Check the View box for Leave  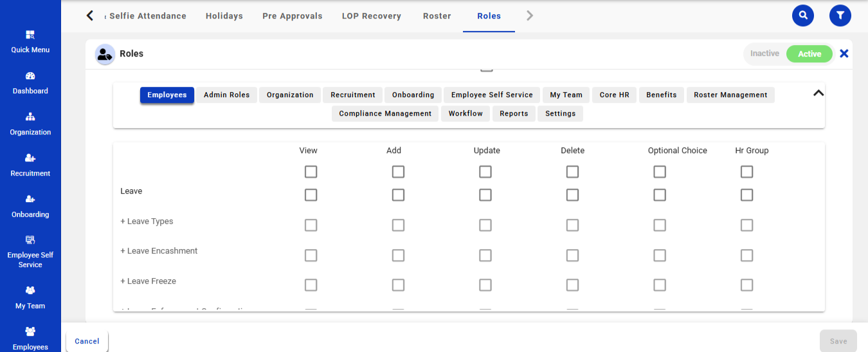pyautogui.click(x=311, y=195)
